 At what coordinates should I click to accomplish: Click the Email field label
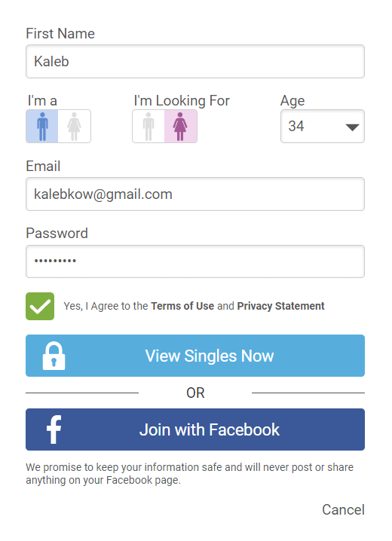tap(43, 166)
